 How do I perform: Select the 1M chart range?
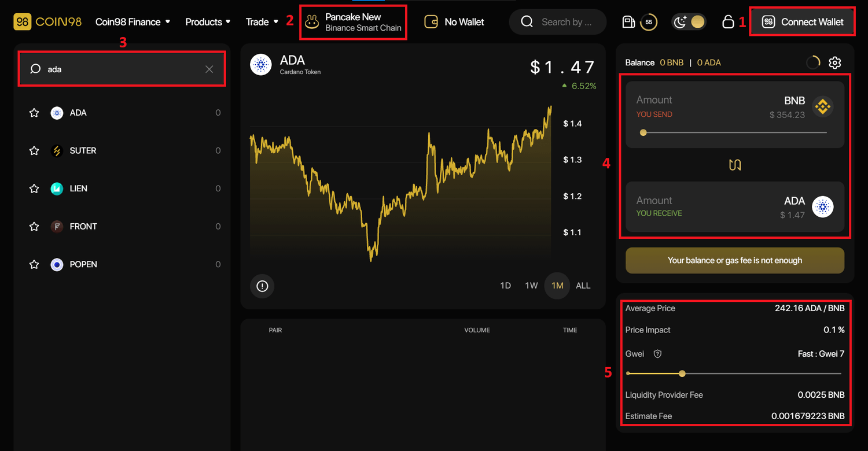tap(557, 286)
